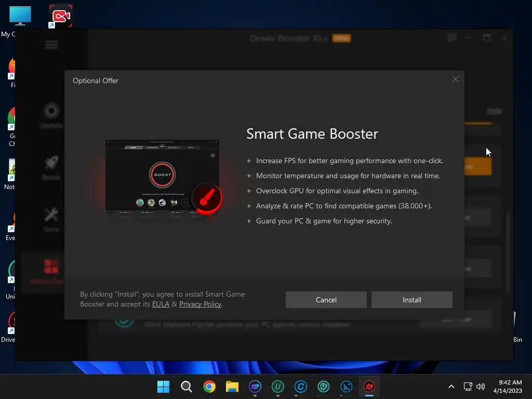This screenshot has width=532, height=399.
Task: Open File Explorer from the taskbar
Action: pos(232,387)
